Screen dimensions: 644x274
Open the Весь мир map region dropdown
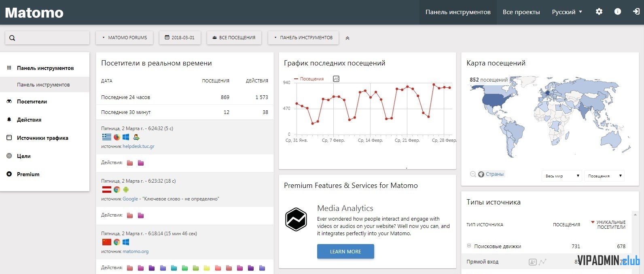coord(561,176)
